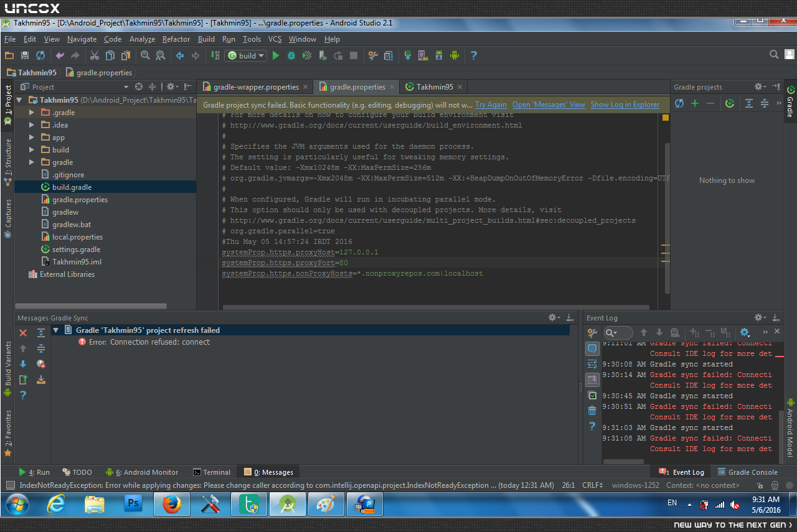Open the Android Monitor tool window
The height and width of the screenshot is (532, 797).
click(x=142, y=472)
